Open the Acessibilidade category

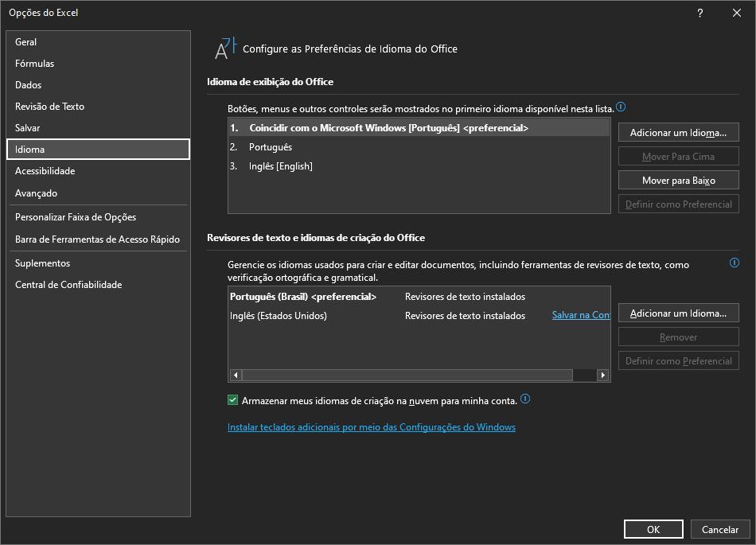[99, 171]
